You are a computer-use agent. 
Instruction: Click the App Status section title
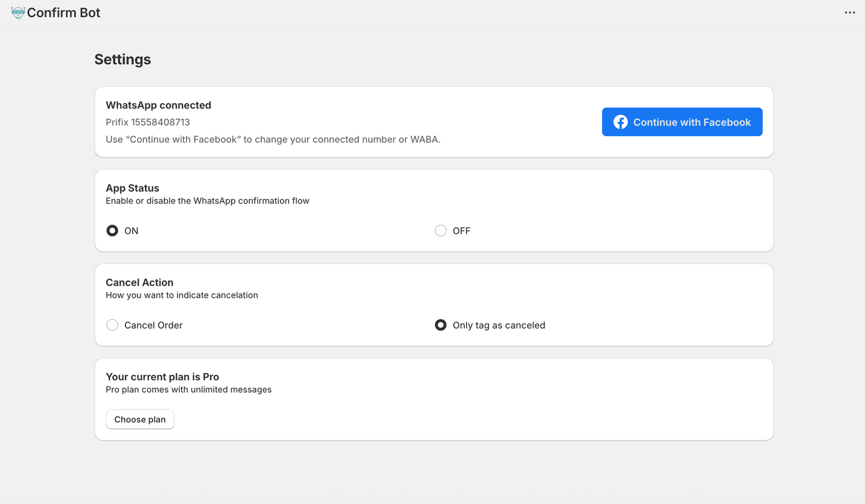(132, 188)
